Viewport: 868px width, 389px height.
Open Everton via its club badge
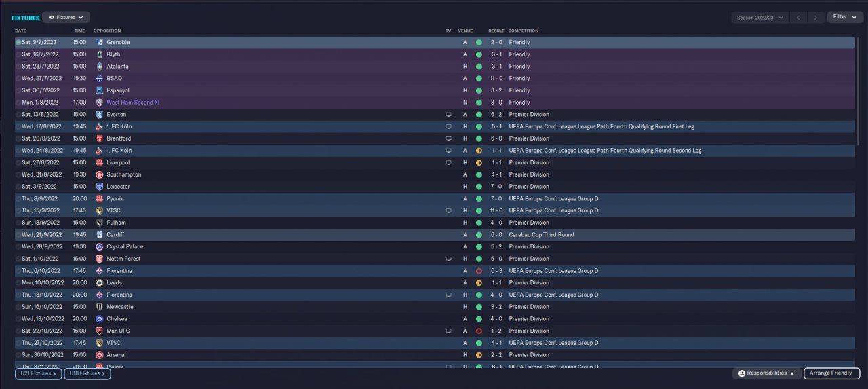100,115
